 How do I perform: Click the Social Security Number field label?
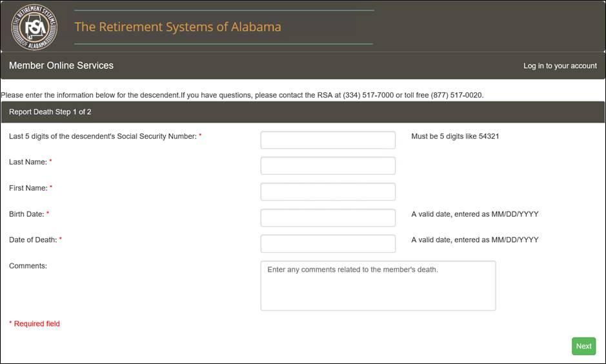coord(103,136)
